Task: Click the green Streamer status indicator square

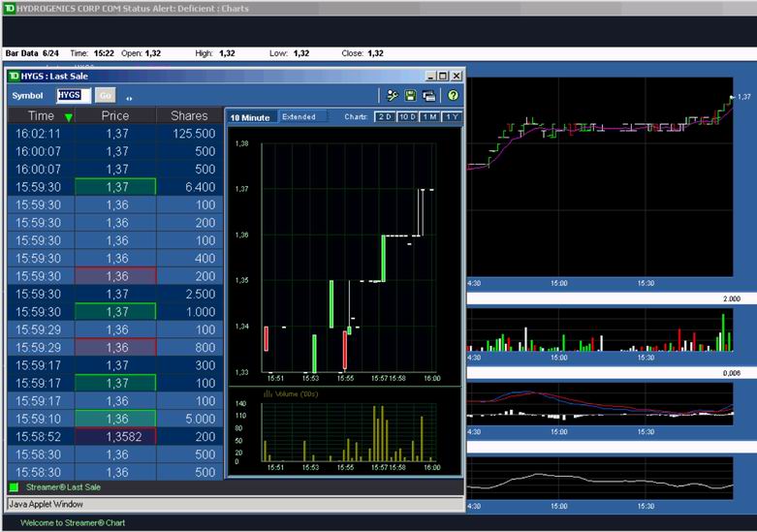Action: [14, 487]
